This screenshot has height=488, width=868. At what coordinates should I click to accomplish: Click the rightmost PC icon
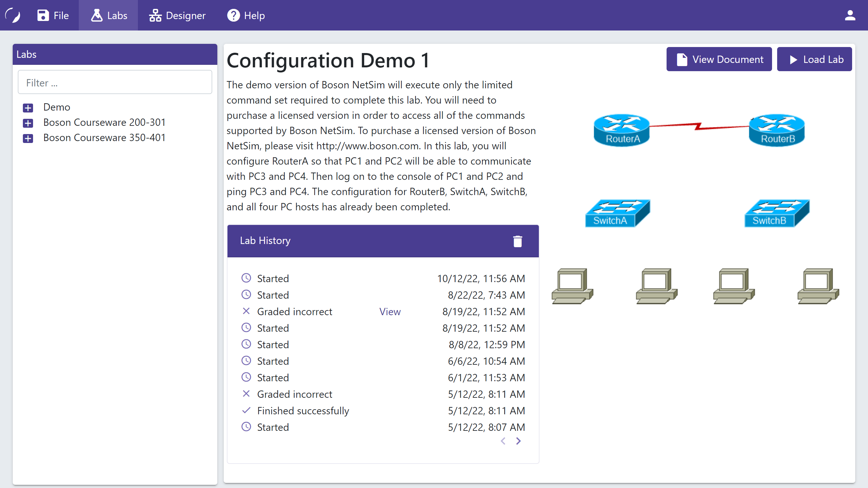(818, 286)
